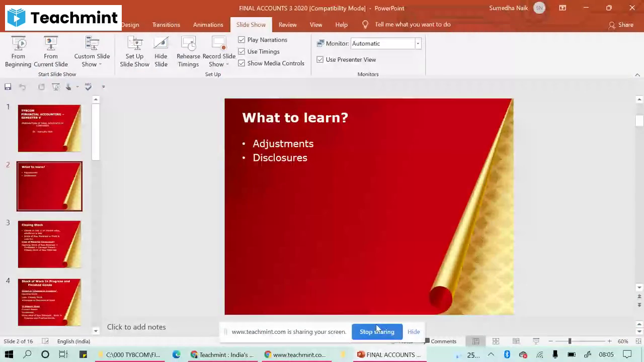Adjust the zoom slider handle
Viewport: 644px width, 362px height.
coord(570,341)
